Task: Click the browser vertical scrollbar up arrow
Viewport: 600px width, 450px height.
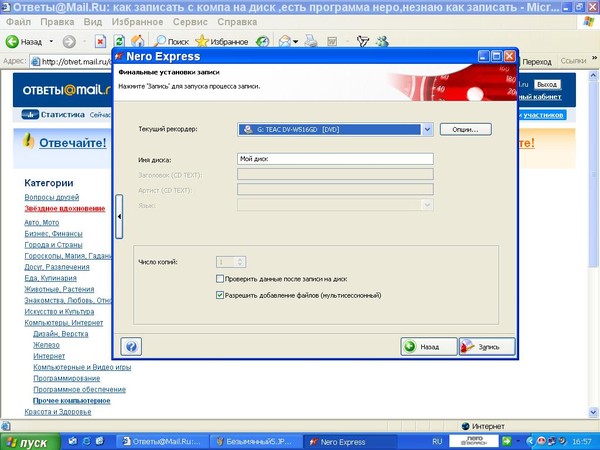Action: coord(593,75)
